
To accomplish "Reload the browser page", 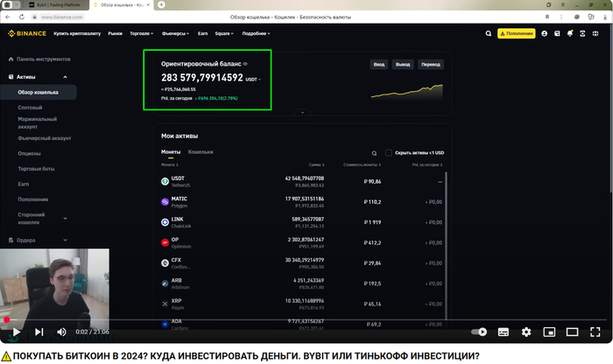I will (x=22, y=17).
